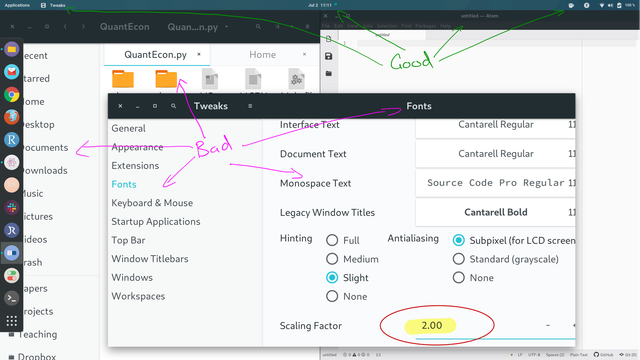Launch the mail app from the dock

11,72
